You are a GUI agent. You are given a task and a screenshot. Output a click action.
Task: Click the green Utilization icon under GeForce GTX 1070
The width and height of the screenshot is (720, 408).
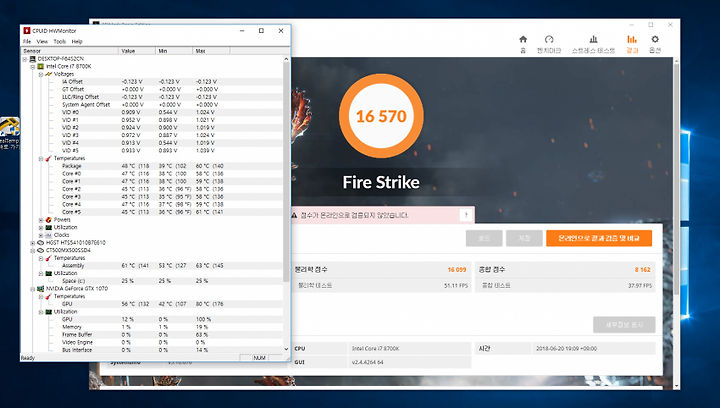48,312
